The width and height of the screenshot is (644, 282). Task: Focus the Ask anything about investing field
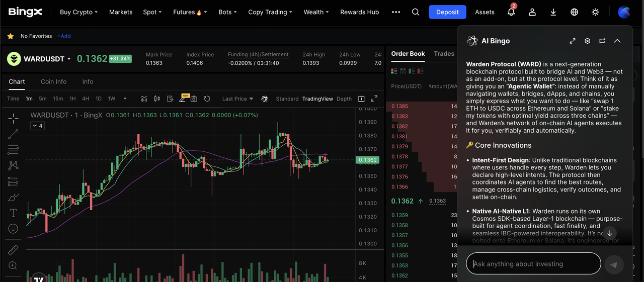533,264
